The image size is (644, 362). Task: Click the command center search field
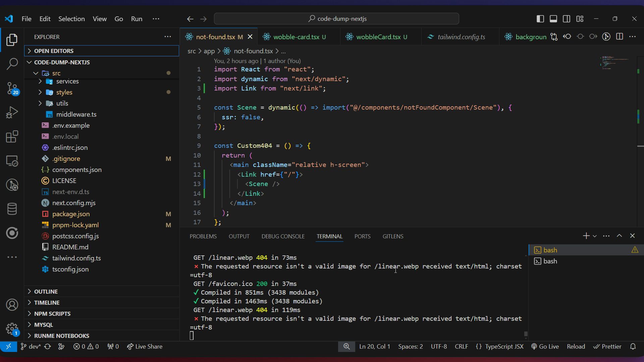336,19
